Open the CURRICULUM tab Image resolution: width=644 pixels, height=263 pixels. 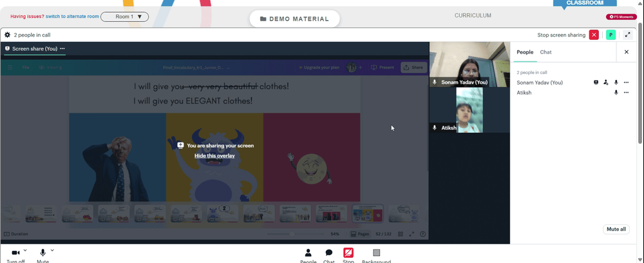point(473,15)
